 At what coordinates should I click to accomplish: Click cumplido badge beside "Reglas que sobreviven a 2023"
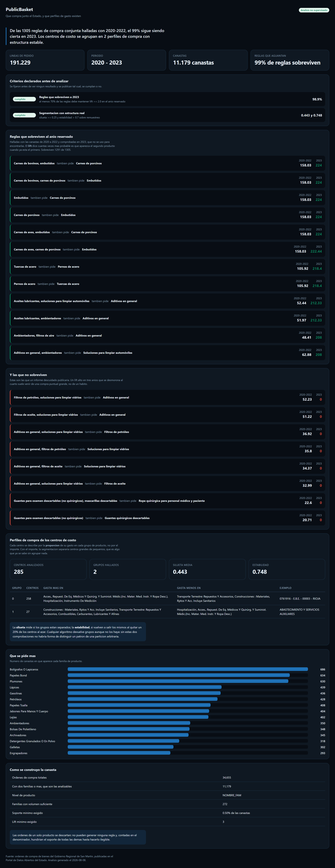point(24,99)
